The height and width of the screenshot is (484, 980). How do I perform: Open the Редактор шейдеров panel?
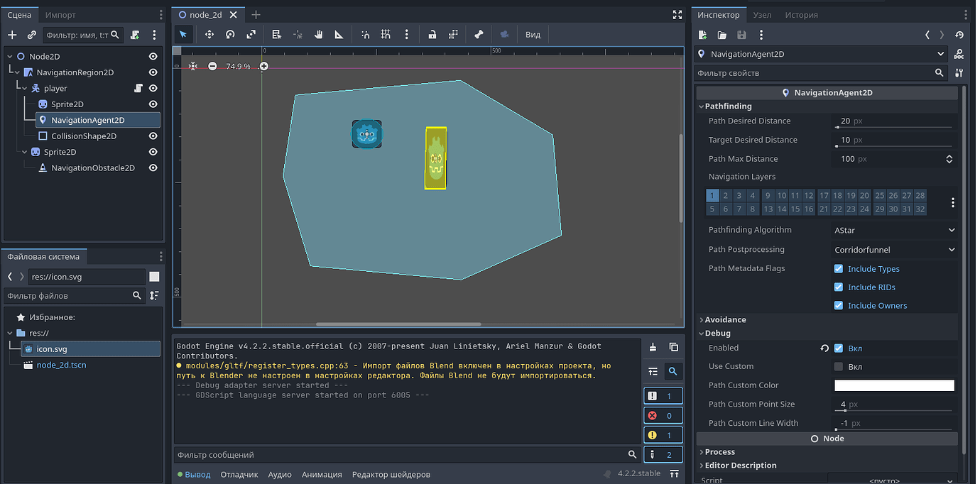(391, 474)
